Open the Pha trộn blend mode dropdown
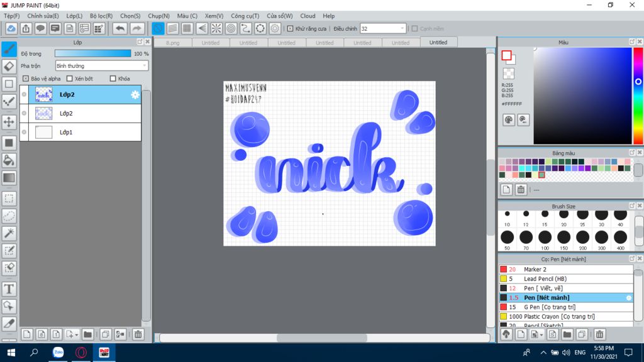Viewport: 644px width, 362px height. click(101, 65)
